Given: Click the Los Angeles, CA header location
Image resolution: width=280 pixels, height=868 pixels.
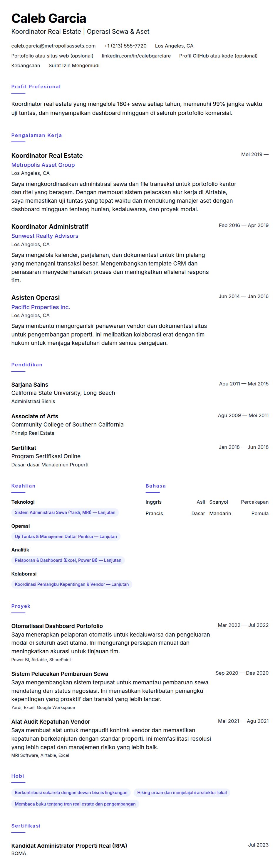Looking at the screenshot, I should tap(174, 46).
